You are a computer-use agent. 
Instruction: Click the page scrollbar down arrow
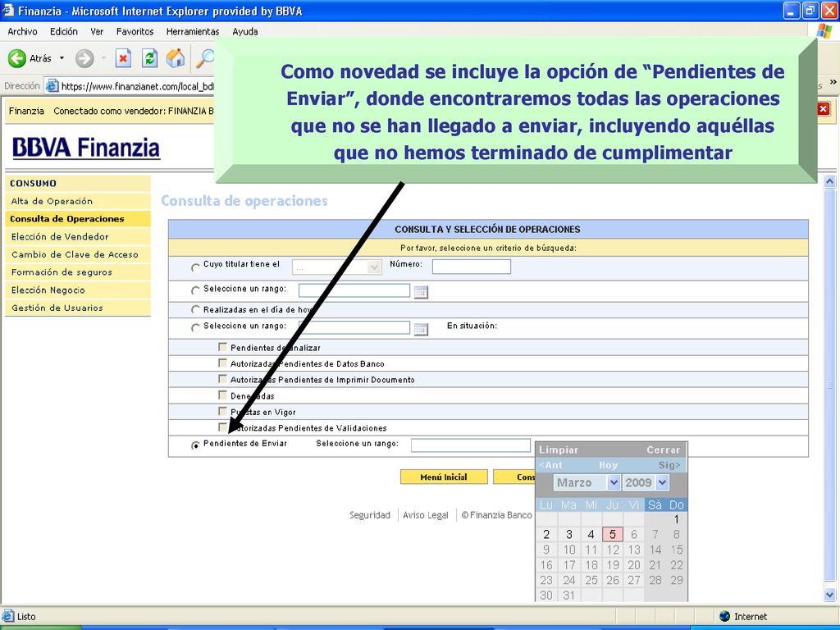[830, 594]
